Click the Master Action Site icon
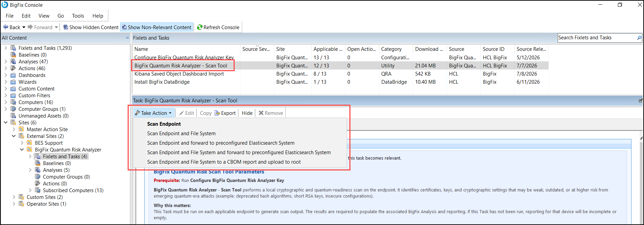The width and height of the screenshot is (644, 225). (x=21, y=129)
